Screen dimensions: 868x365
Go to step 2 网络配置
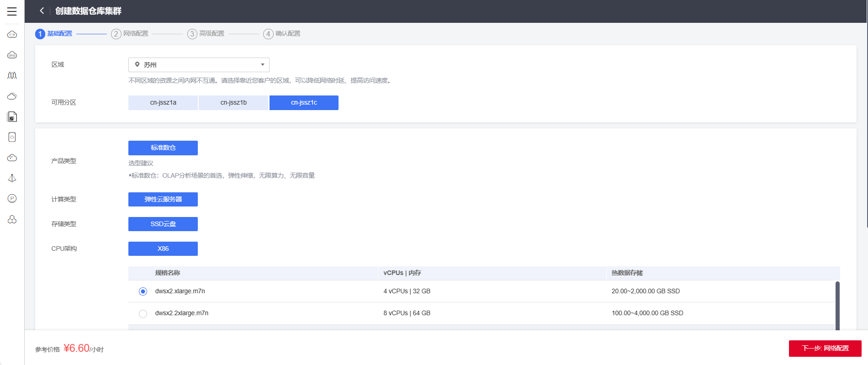pos(130,34)
